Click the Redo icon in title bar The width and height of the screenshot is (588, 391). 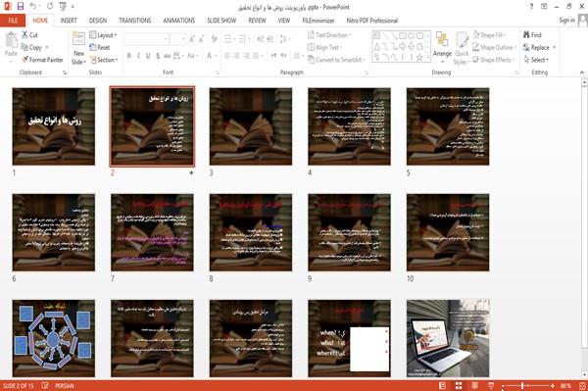[50, 6]
